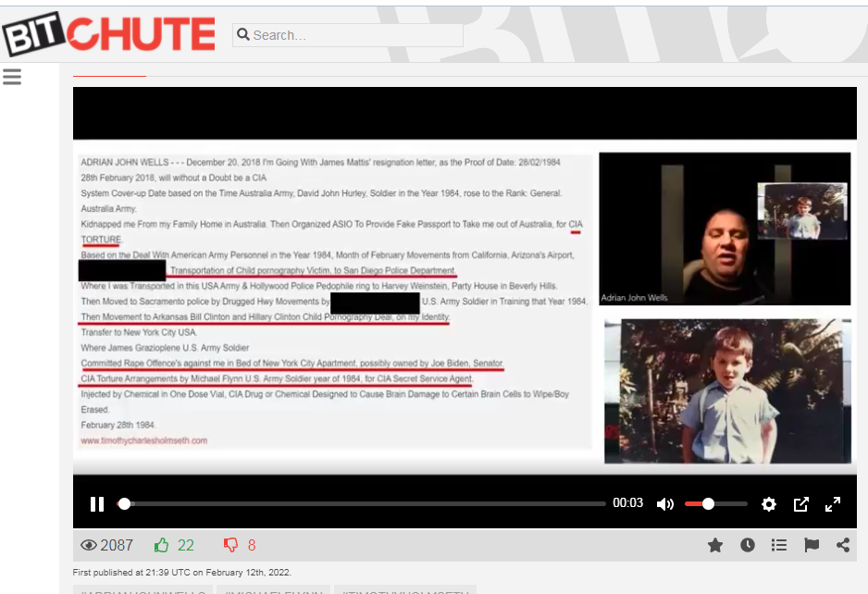This screenshot has width=868, height=594.
Task: Open the hamburger sidebar menu
Action: click(12, 77)
